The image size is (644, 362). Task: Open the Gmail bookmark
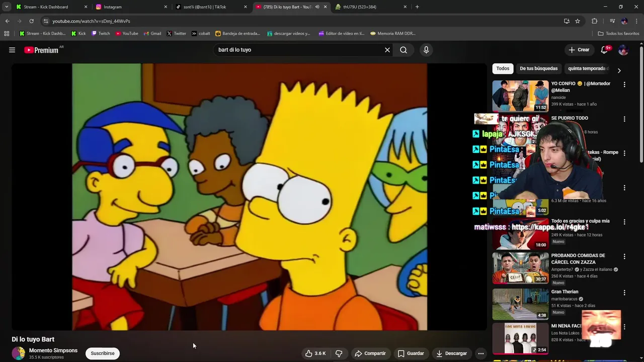[x=152, y=34]
